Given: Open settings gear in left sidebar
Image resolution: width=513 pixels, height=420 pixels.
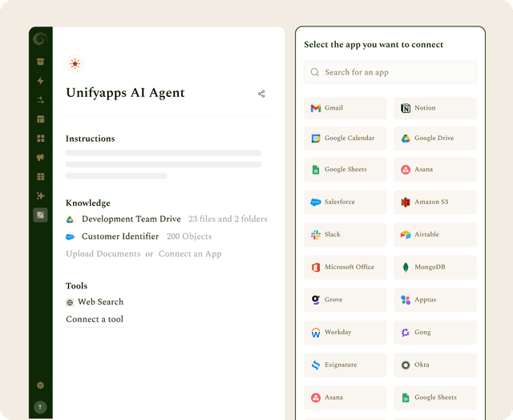Looking at the screenshot, I should click(40, 386).
